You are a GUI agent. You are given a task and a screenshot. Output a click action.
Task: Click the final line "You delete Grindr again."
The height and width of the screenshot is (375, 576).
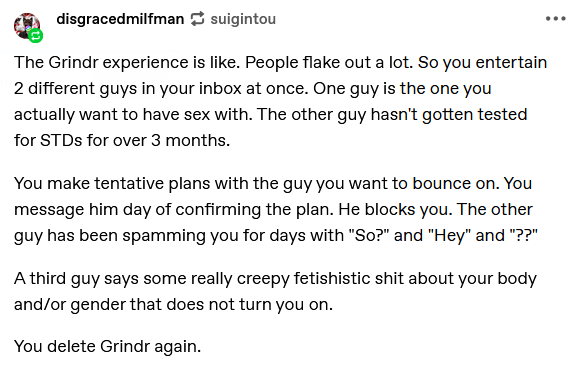[108, 346]
